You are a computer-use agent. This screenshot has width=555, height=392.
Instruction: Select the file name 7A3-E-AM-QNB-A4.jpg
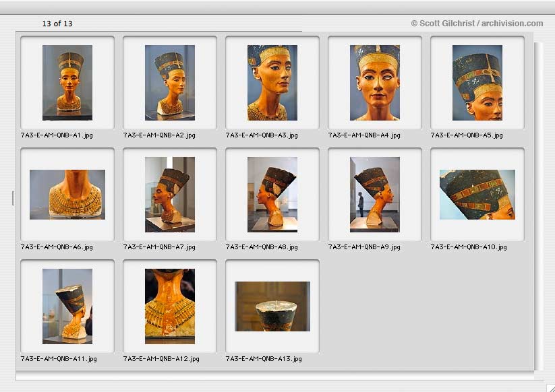click(x=364, y=135)
